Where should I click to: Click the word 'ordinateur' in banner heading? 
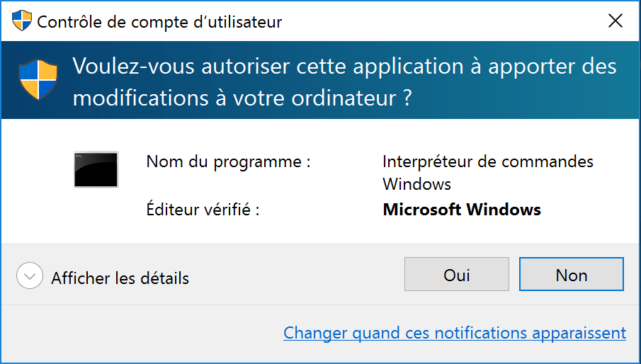tap(344, 98)
